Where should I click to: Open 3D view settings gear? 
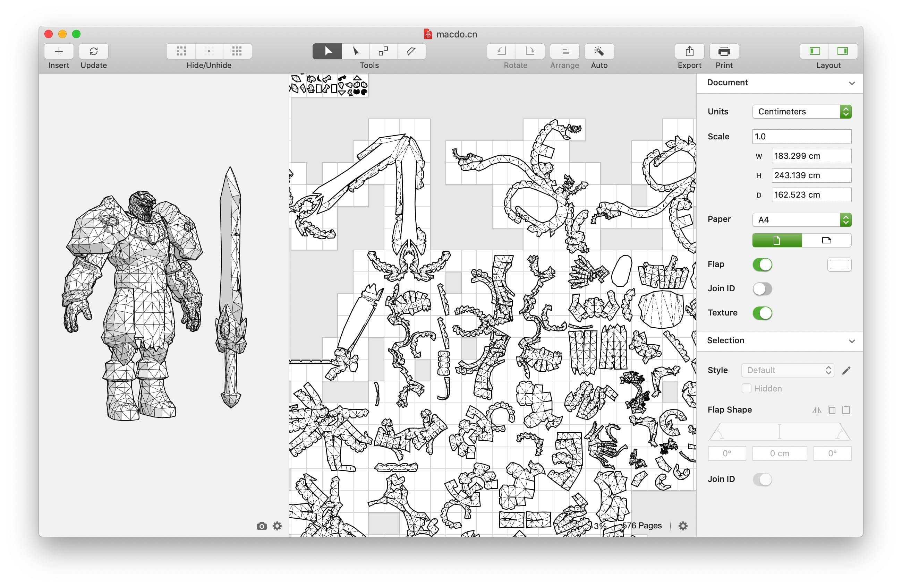click(x=277, y=526)
